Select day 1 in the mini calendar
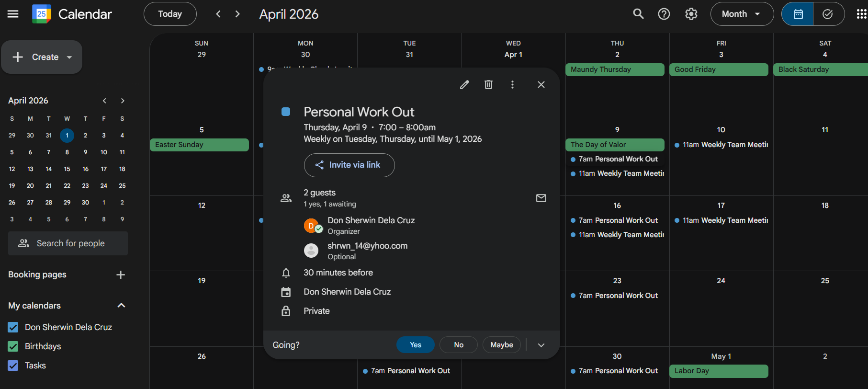 [x=67, y=136]
